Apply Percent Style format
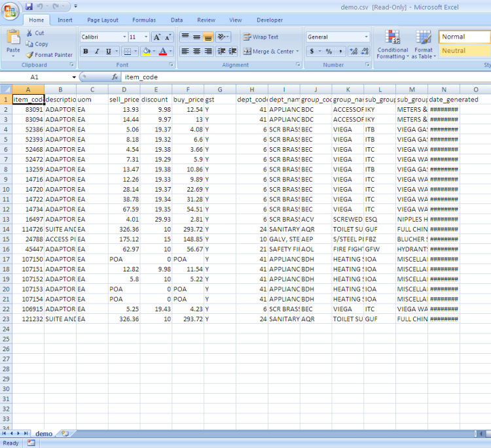 [x=329, y=51]
